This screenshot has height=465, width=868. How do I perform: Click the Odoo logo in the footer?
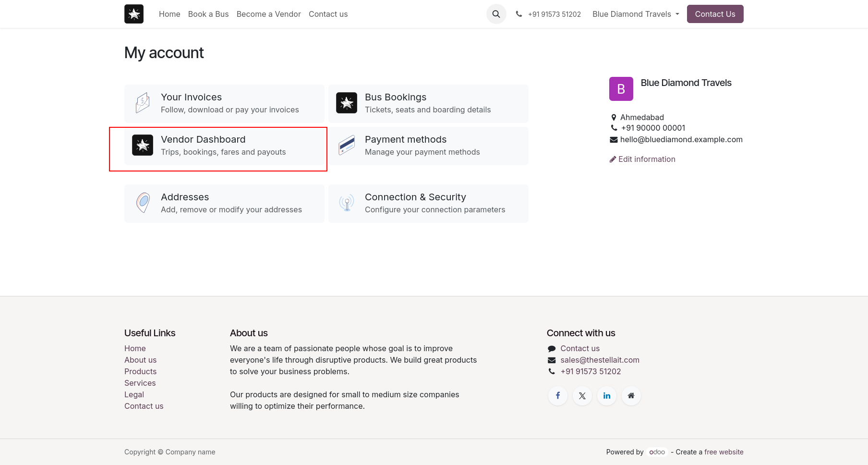click(657, 452)
